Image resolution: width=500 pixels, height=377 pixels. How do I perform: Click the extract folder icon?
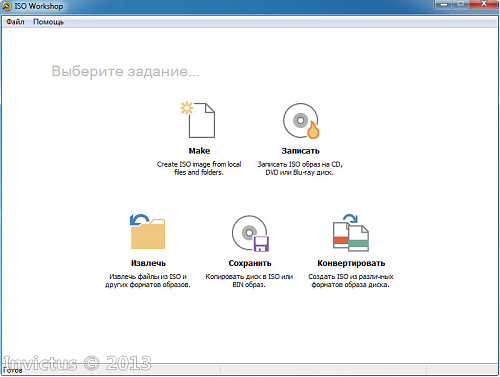148,232
